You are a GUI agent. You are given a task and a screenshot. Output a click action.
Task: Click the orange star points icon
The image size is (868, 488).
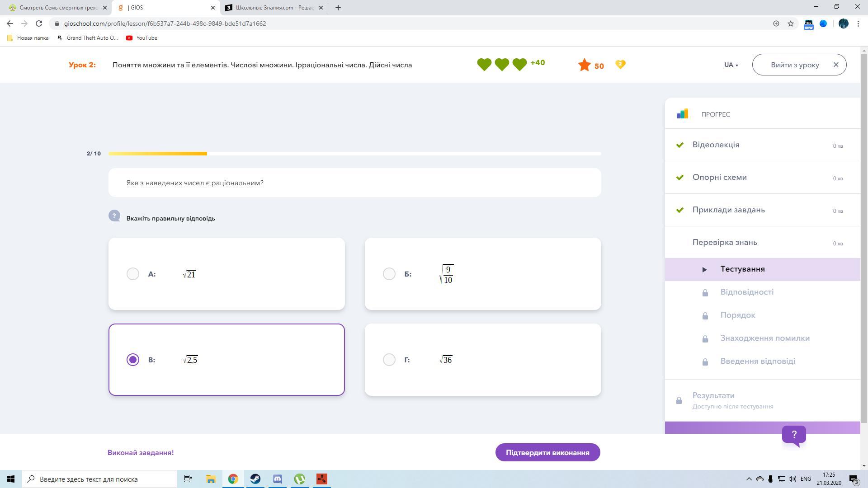(x=584, y=65)
